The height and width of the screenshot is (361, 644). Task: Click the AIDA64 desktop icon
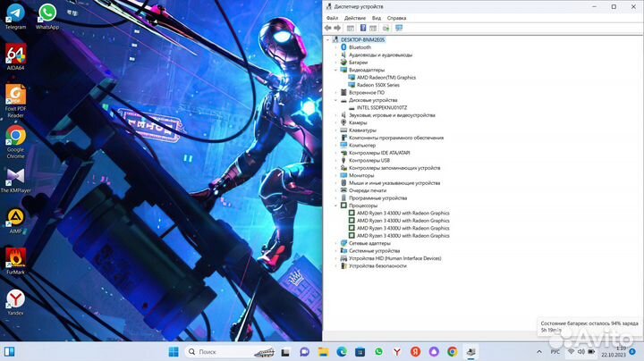[15, 57]
